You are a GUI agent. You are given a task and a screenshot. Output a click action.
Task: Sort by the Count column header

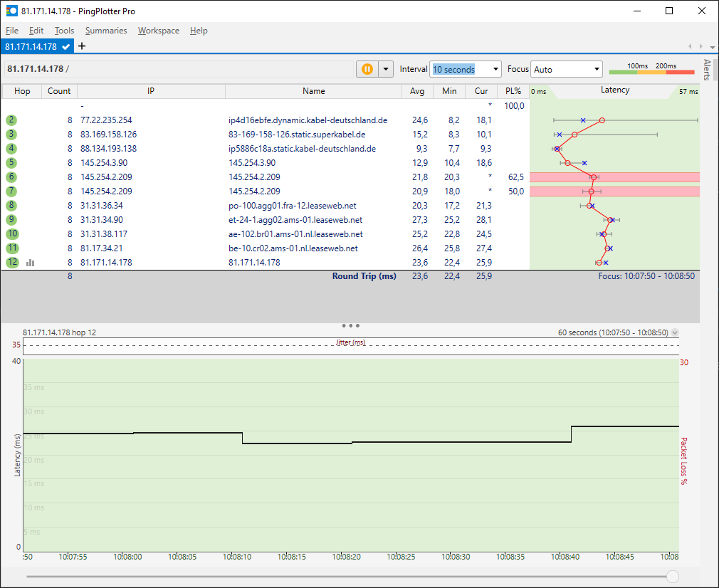[59, 91]
